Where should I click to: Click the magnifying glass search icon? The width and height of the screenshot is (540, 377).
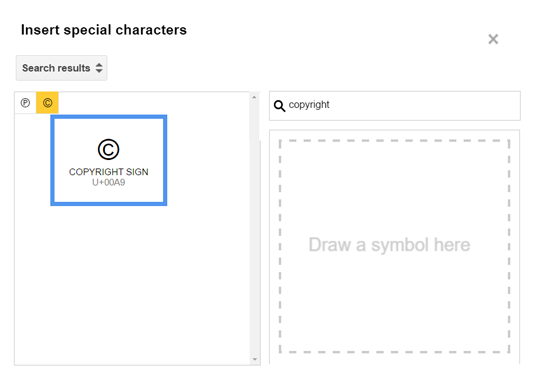click(x=279, y=106)
